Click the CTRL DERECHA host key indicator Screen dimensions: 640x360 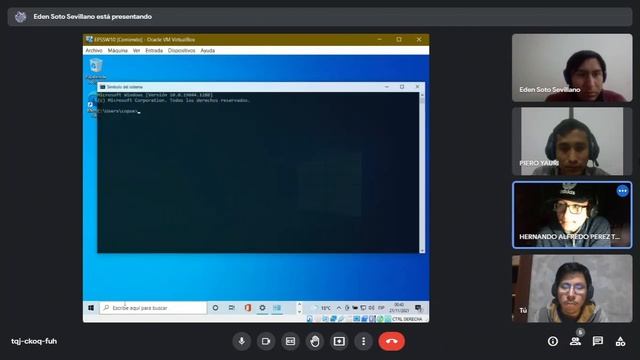pos(407,319)
